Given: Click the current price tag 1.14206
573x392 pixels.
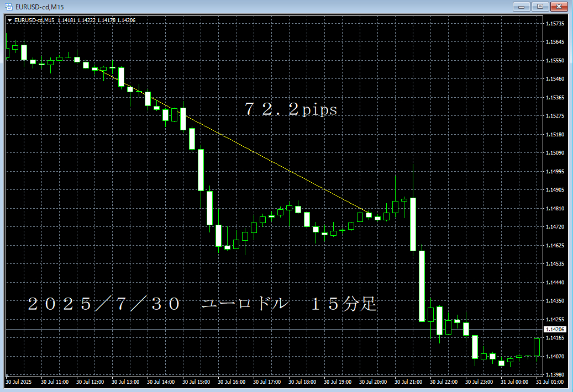Looking at the screenshot, I should (x=555, y=329).
